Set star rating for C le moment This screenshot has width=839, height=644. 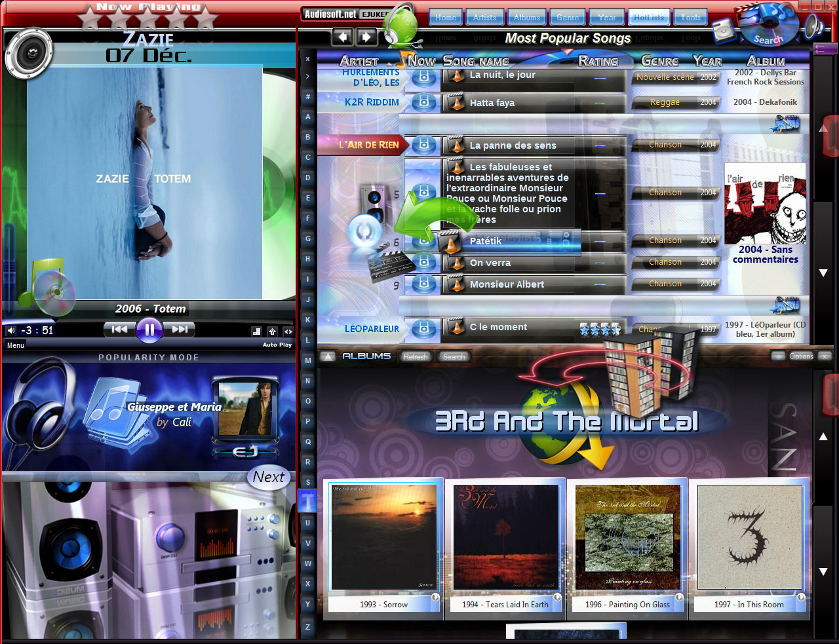pos(600,329)
